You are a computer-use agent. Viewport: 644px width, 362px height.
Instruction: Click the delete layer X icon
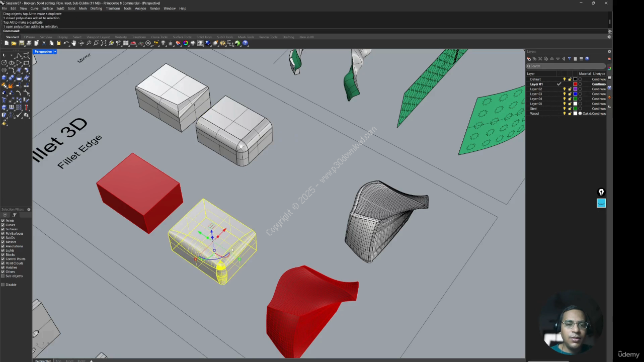click(540, 59)
